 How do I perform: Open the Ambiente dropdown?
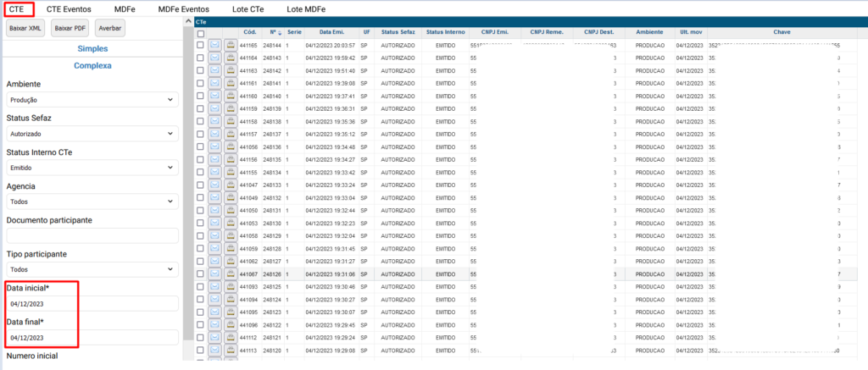pos(92,100)
